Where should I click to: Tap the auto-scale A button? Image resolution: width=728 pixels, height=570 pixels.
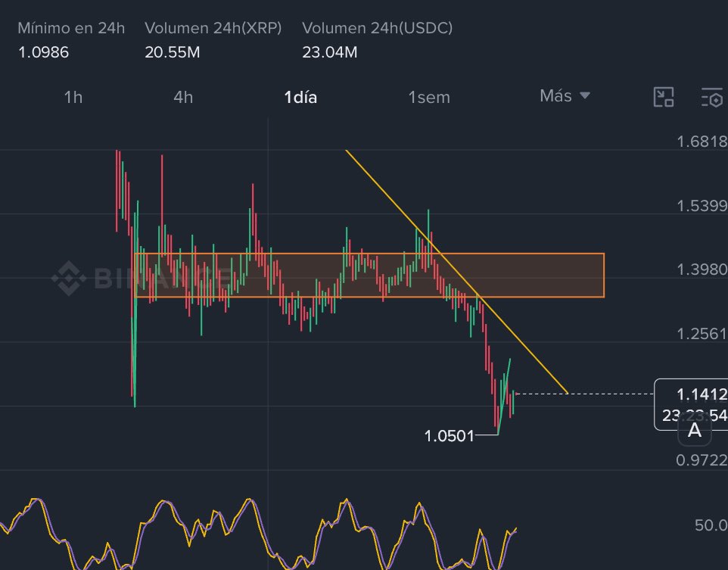point(695,430)
